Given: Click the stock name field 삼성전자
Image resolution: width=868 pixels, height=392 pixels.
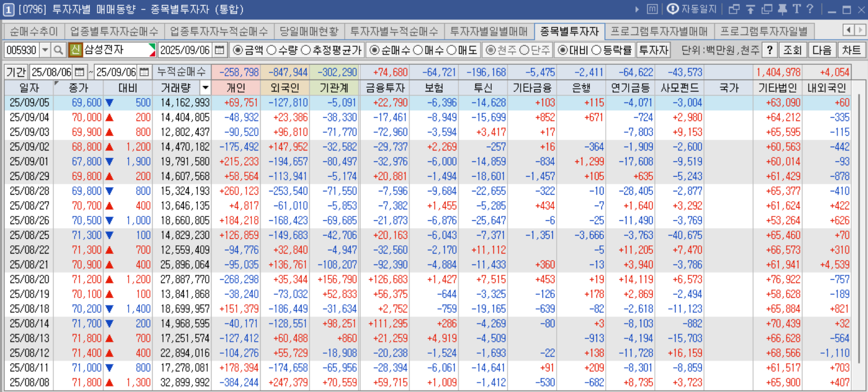Looking at the screenshot, I should click(x=116, y=50).
